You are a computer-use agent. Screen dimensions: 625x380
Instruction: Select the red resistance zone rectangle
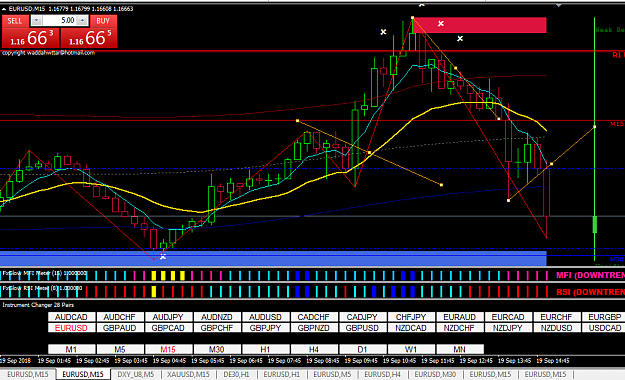480,25
